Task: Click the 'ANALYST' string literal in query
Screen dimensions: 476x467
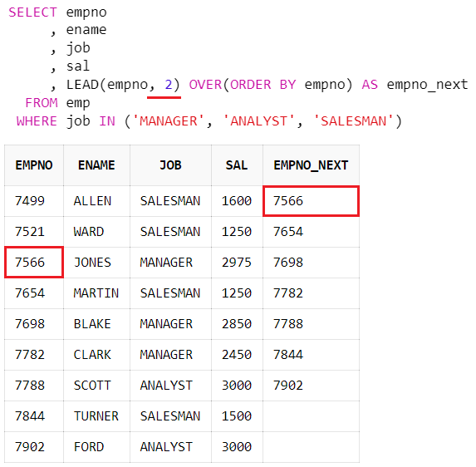Action: tap(258, 121)
